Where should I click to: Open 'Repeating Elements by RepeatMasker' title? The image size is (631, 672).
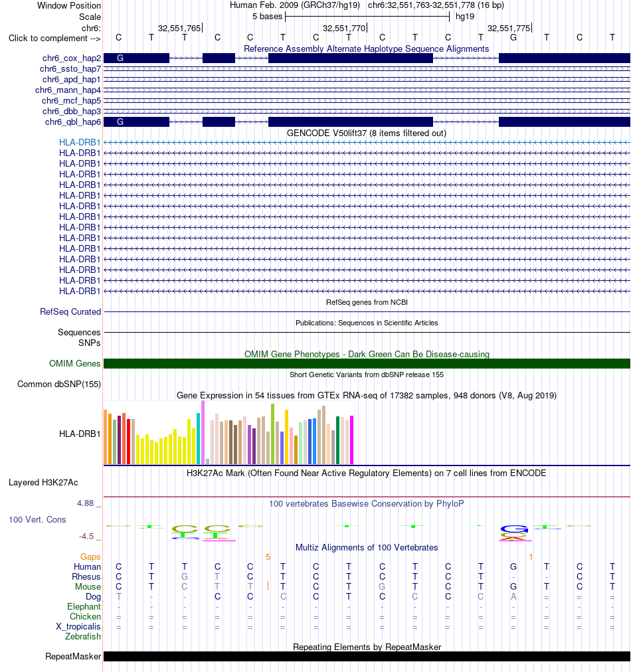coord(367,647)
